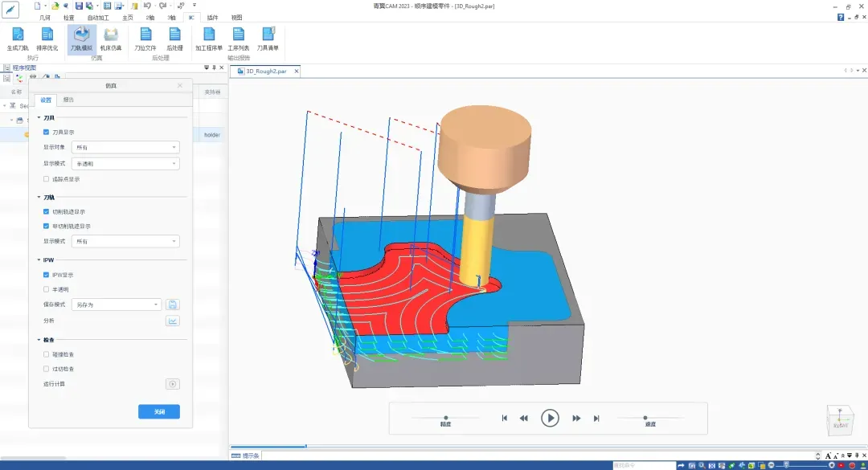Open the 分析 chart analysis icon
The width and height of the screenshot is (868, 470).
(173, 321)
